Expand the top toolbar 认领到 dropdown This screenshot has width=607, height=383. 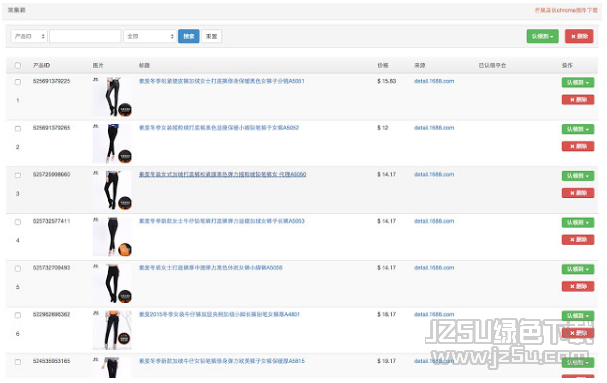(x=542, y=36)
